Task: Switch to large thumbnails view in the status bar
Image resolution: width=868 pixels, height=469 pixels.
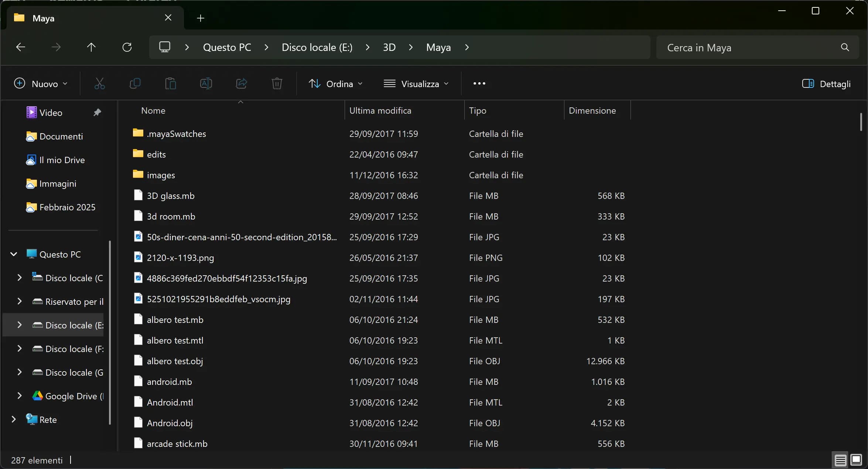Action: [x=856, y=460]
